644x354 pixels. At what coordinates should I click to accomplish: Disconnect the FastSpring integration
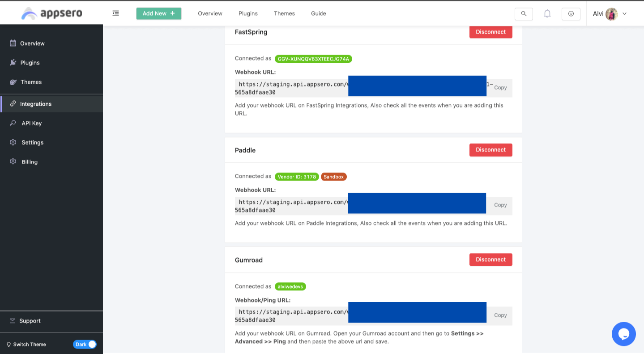491,32
